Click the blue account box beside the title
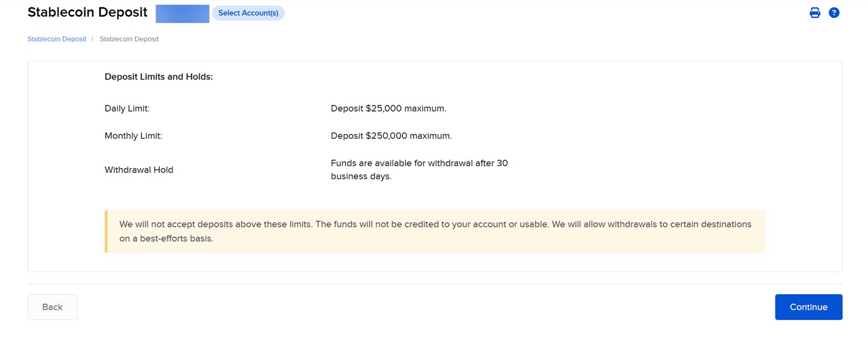Screen dimensions: 868x341 pos(182,13)
